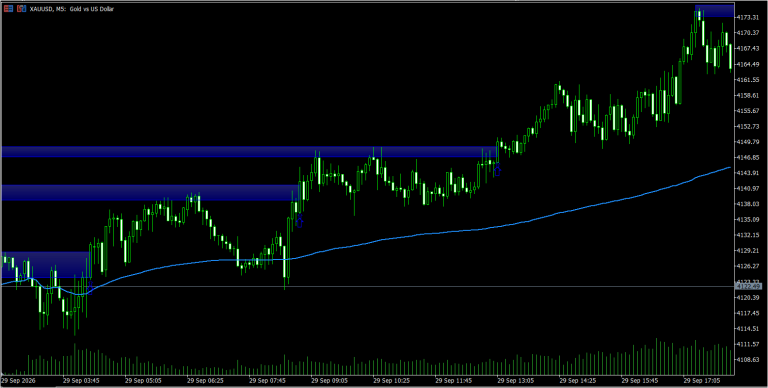Click the 29 Sep 06:25 time label

(206, 380)
